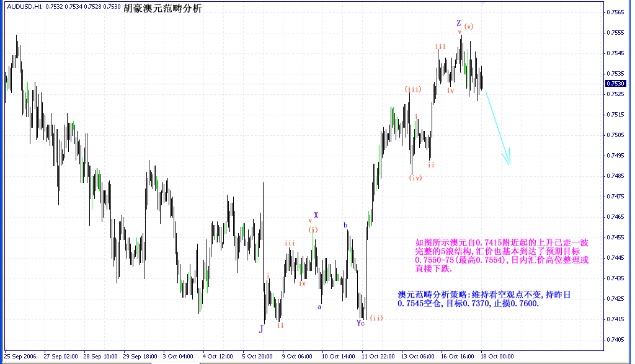
Task: Click the 0.7415 price axis label
Action: coord(616,319)
